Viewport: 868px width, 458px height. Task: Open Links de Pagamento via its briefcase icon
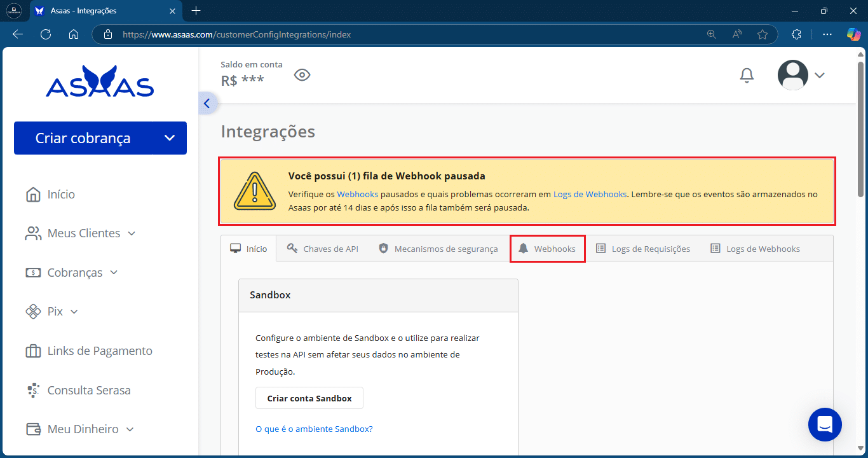(x=32, y=350)
